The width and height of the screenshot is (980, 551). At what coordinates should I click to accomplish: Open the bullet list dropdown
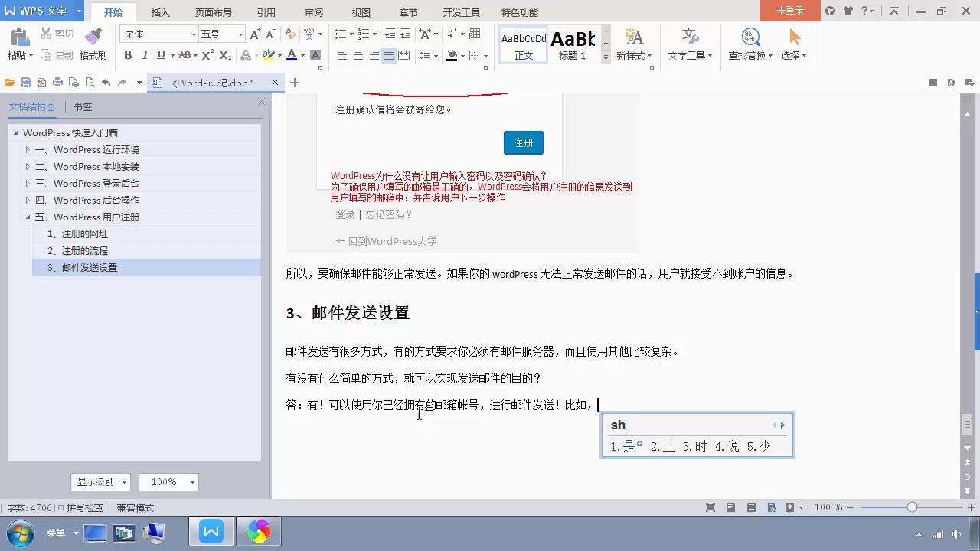351,34
